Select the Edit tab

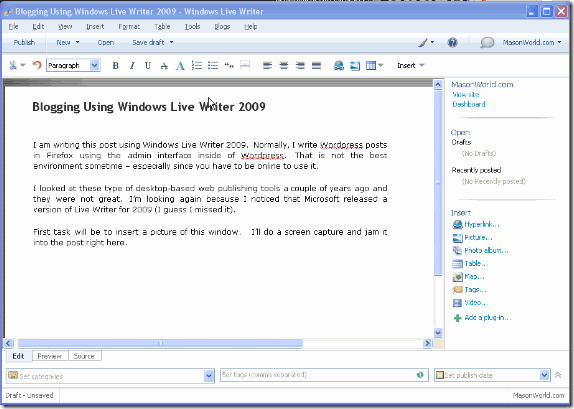18,356
